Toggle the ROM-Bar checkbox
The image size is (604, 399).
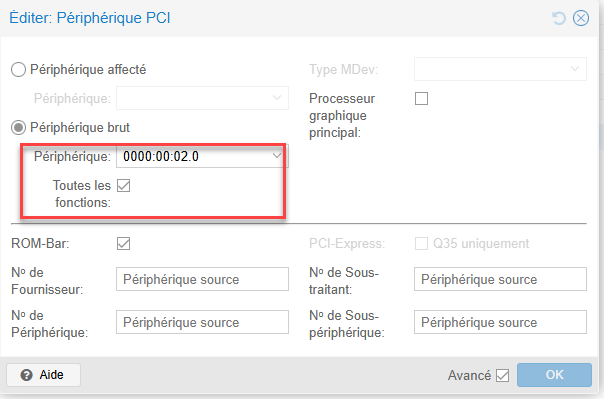(x=124, y=243)
